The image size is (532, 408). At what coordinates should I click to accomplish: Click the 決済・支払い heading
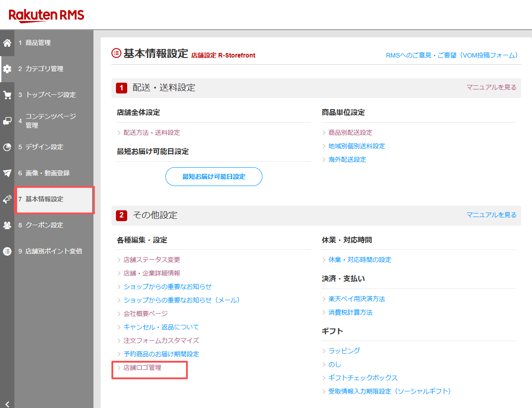point(343,279)
